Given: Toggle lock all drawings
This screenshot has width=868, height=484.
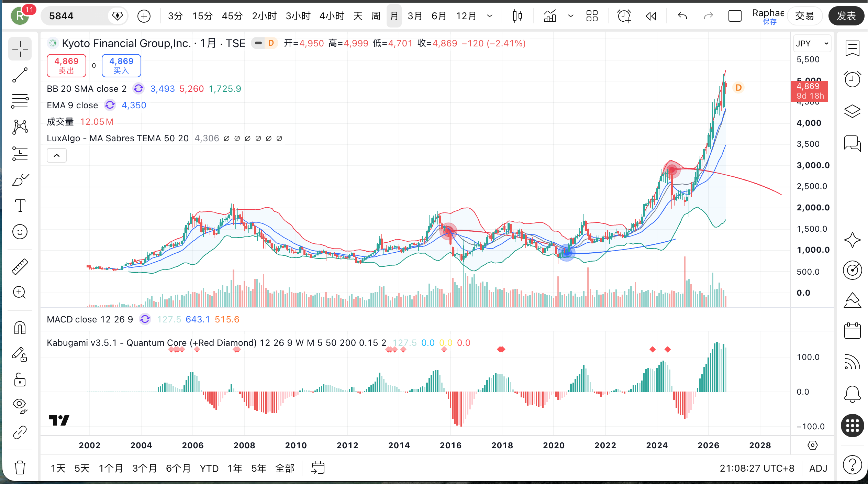Looking at the screenshot, I should point(20,380).
